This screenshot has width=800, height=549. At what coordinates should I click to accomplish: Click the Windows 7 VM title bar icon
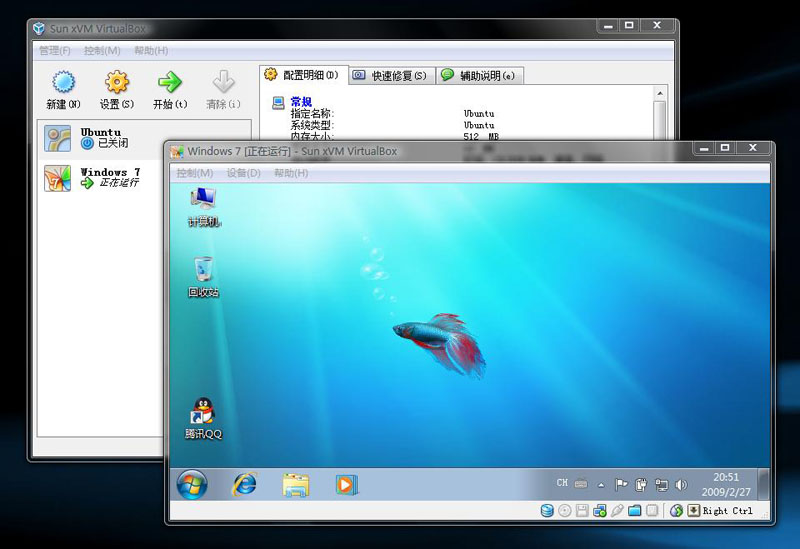177,152
